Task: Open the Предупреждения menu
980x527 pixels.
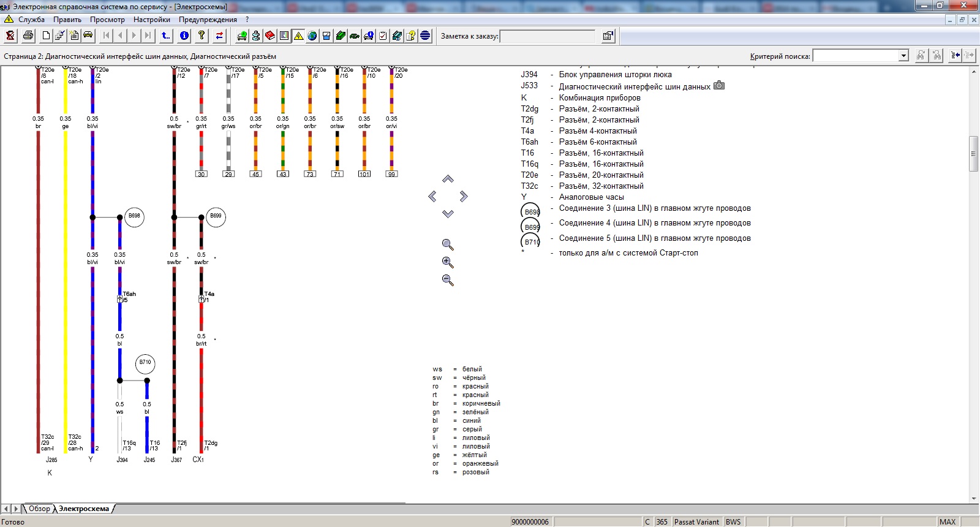Action: click(208, 20)
